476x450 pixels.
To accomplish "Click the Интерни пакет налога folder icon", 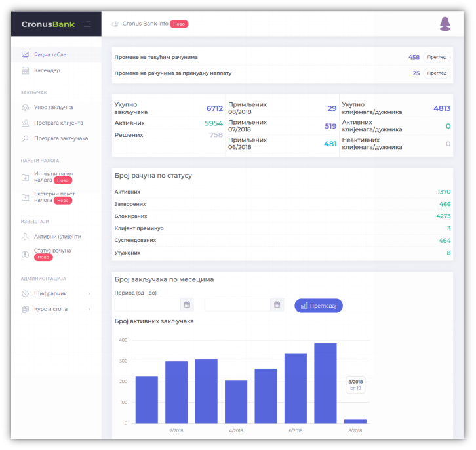I will pyautogui.click(x=26, y=177).
